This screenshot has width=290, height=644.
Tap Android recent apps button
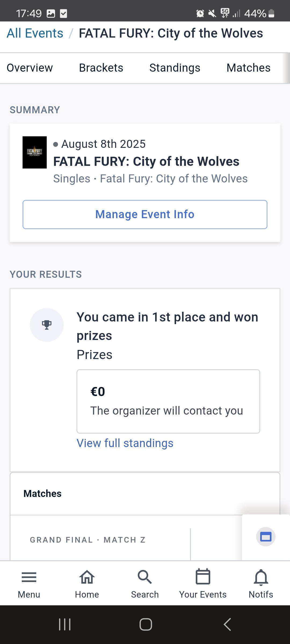click(65, 624)
